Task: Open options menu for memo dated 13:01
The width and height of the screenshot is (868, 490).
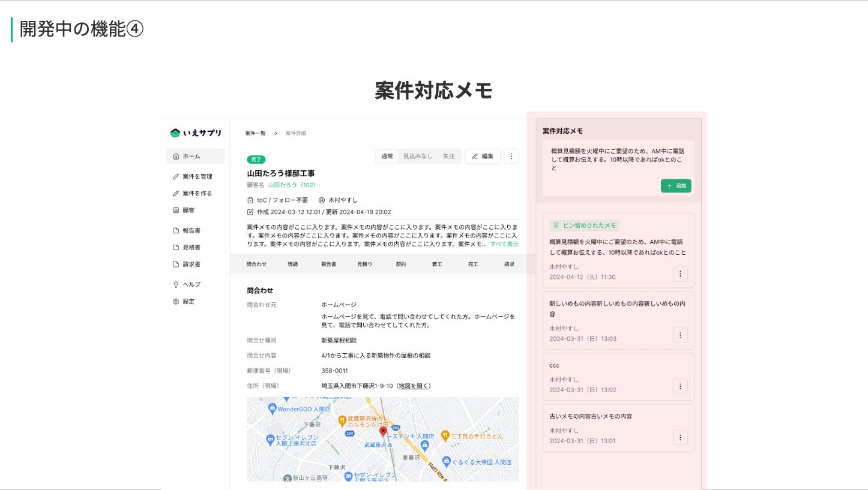Action: (x=680, y=437)
